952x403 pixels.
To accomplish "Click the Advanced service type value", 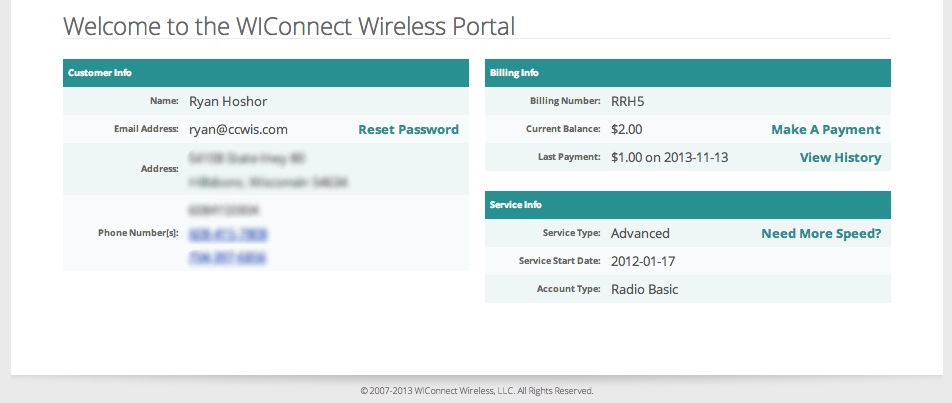I will [640, 234].
